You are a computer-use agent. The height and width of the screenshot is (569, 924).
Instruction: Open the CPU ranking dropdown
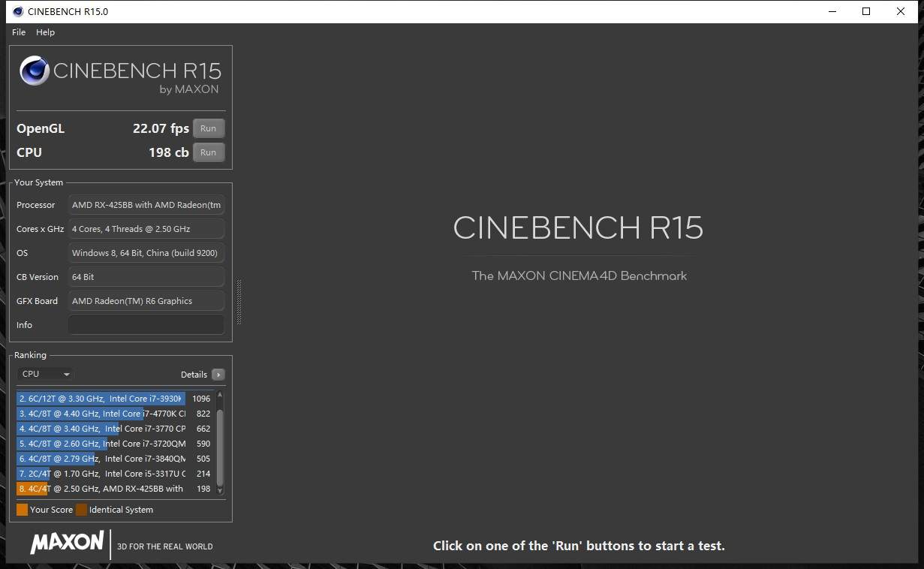pyautogui.click(x=45, y=374)
